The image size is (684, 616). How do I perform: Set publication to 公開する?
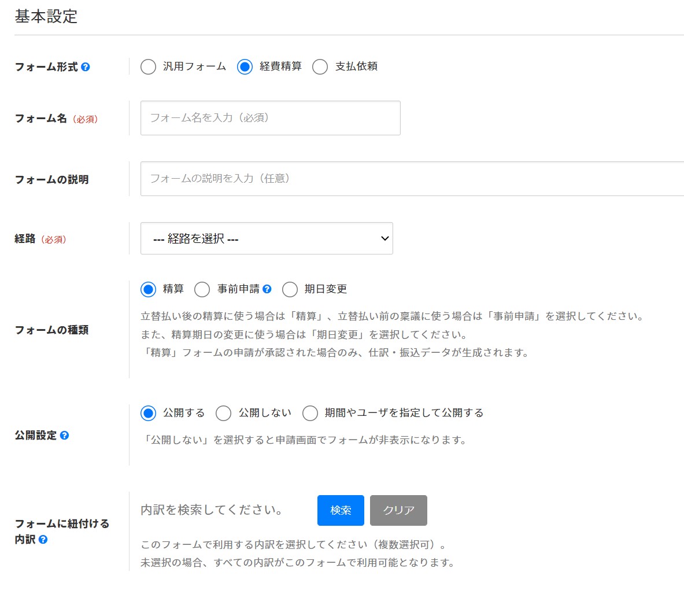point(149,413)
